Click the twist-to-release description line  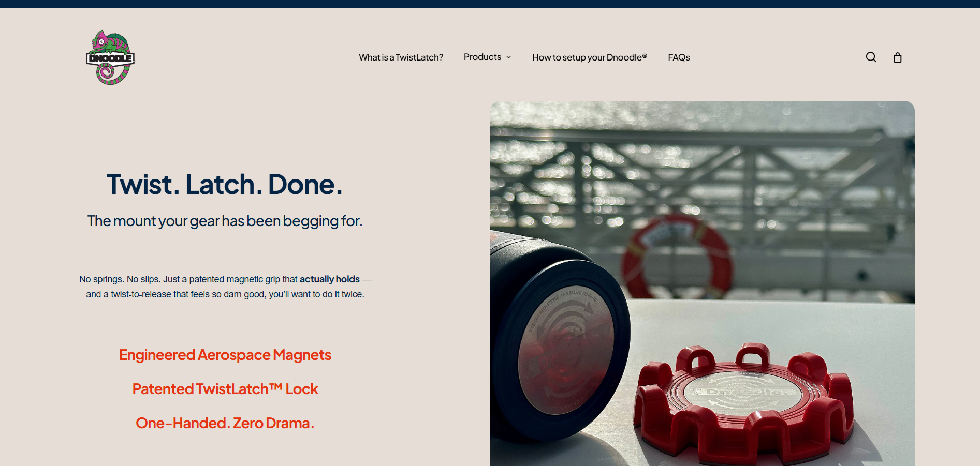click(225, 294)
